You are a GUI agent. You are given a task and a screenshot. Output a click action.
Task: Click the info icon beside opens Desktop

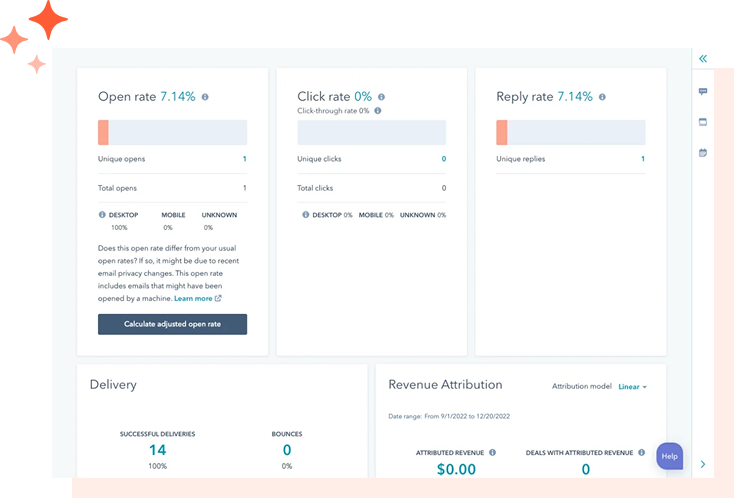click(x=102, y=215)
